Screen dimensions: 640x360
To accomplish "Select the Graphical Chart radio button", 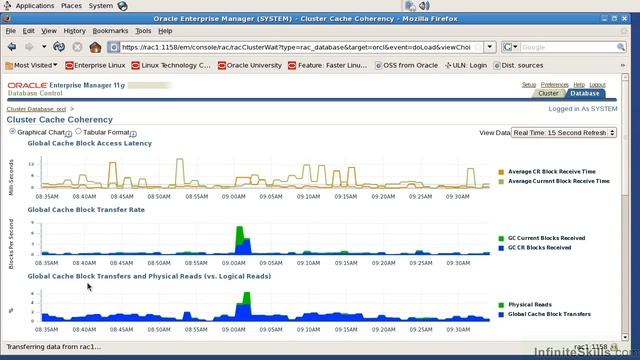I will click(x=13, y=131).
